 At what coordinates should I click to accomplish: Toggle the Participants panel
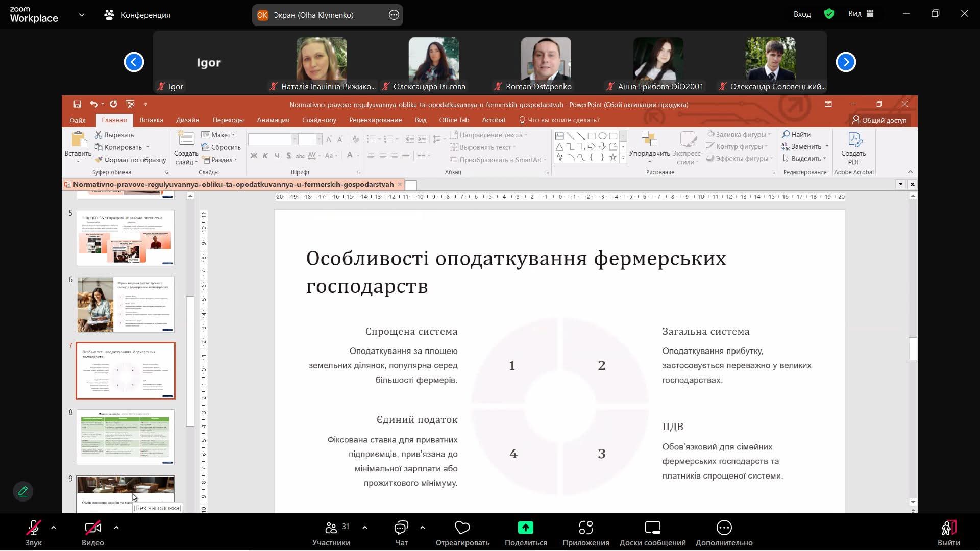[331, 528]
